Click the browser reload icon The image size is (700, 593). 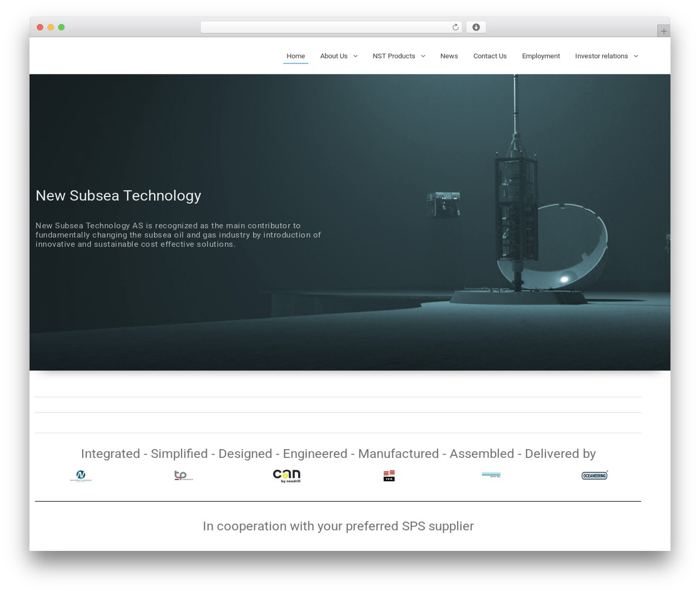[x=455, y=27]
